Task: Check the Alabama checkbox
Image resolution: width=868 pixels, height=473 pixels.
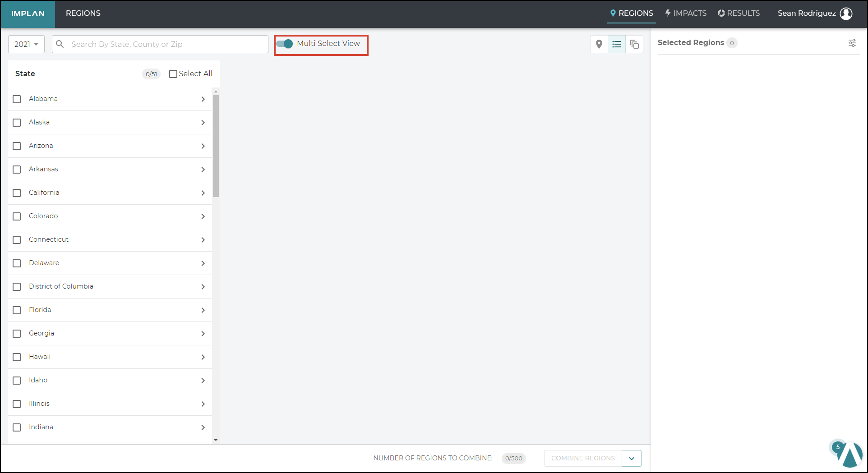Action: click(17, 99)
